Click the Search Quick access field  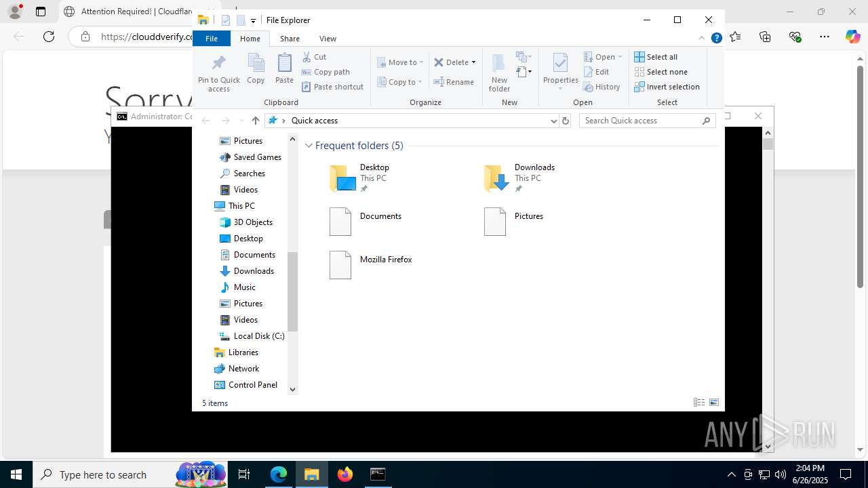(x=648, y=121)
